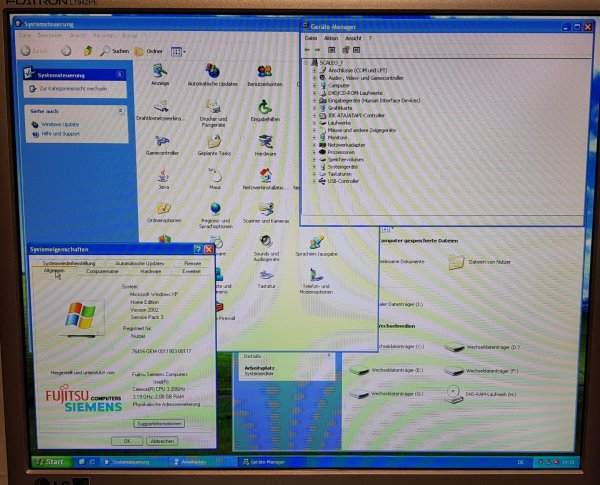Click the Ordner toolbar button

point(149,51)
